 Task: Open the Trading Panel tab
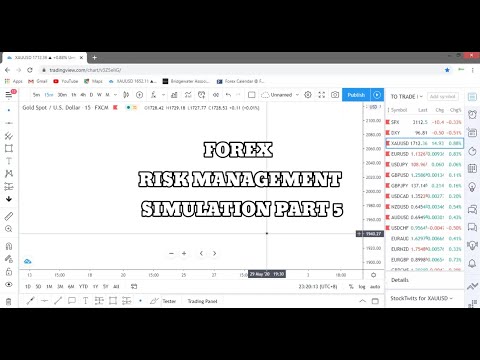[202, 301]
